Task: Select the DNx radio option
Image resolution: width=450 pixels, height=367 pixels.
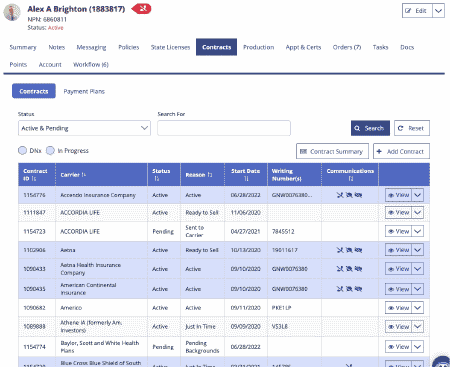Action: [x=22, y=151]
